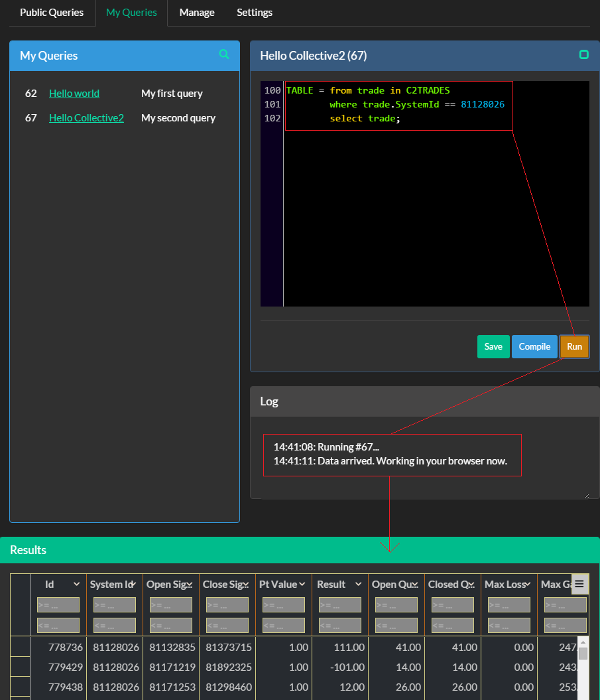Select row header for Id 778736
The height and width of the screenshot is (700, 600).
(x=20, y=646)
